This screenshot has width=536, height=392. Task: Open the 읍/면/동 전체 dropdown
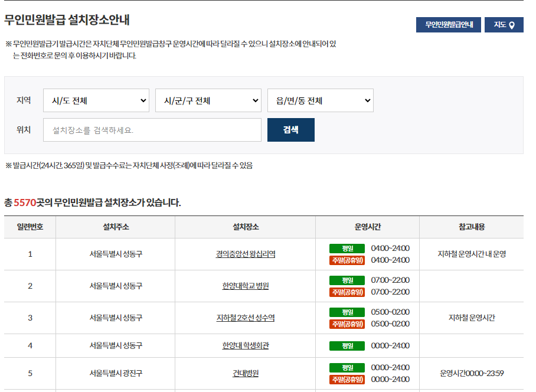point(321,100)
